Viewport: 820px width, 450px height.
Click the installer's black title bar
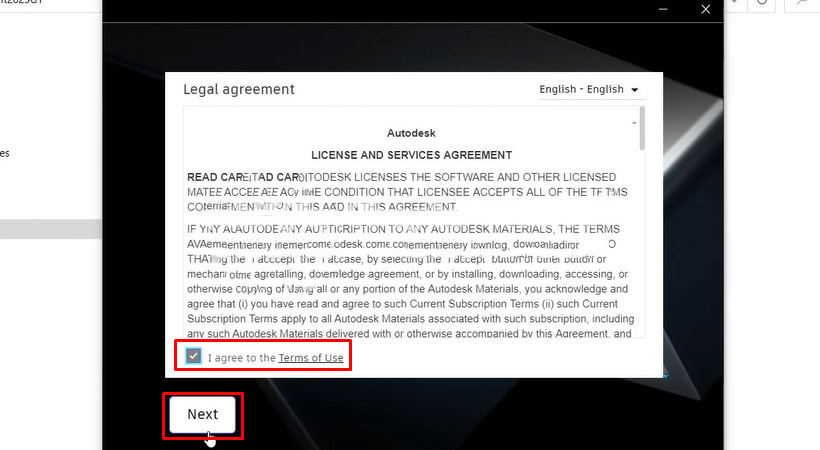click(x=377, y=10)
